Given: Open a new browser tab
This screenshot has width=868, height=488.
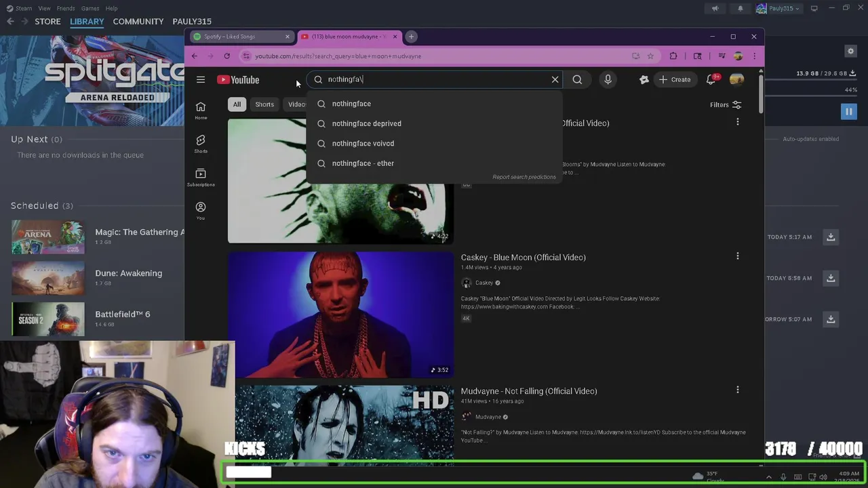Looking at the screenshot, I should (x=411, y=37).
